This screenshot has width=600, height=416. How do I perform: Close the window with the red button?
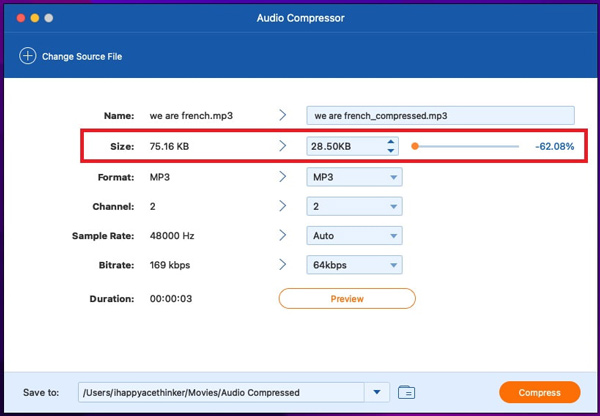coord(21,18)
